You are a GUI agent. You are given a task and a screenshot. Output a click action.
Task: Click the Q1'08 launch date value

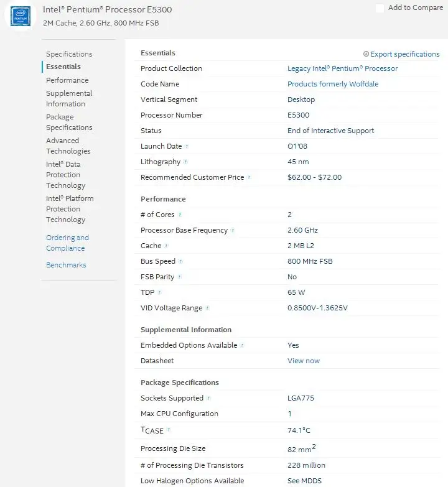click(x=297, y=146)
